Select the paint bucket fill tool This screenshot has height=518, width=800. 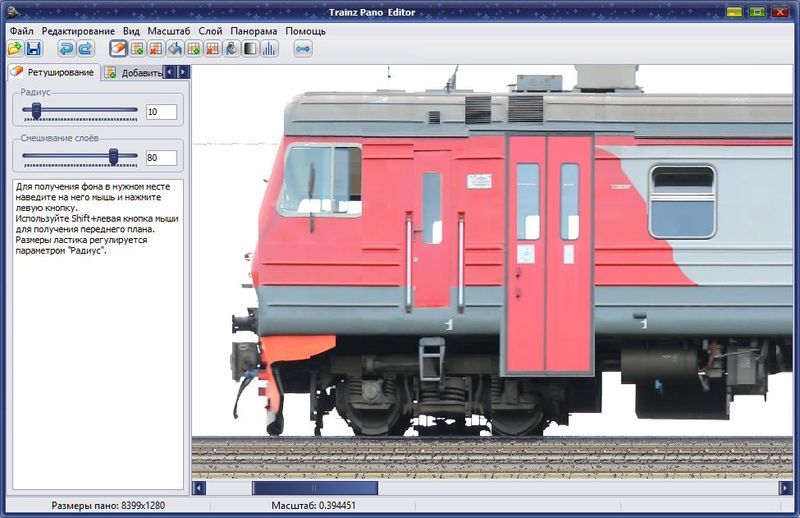[175, 48]
